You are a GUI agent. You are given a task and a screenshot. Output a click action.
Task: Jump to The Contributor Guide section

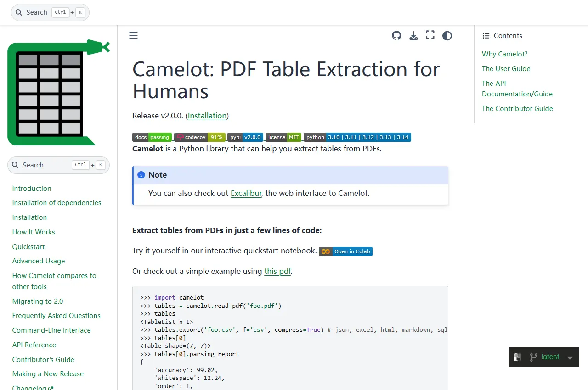pyautogui.click(x=517, y=109)
